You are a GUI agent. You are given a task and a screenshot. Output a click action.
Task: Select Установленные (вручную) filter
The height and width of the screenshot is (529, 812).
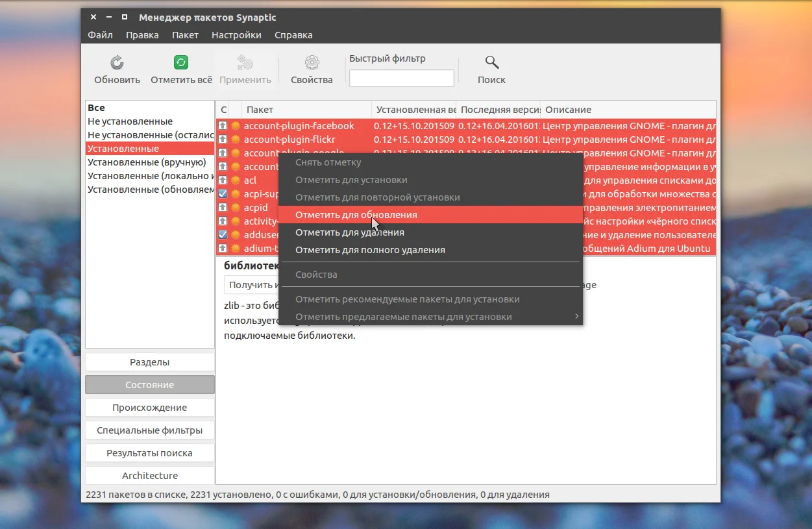tap(150, 162)
